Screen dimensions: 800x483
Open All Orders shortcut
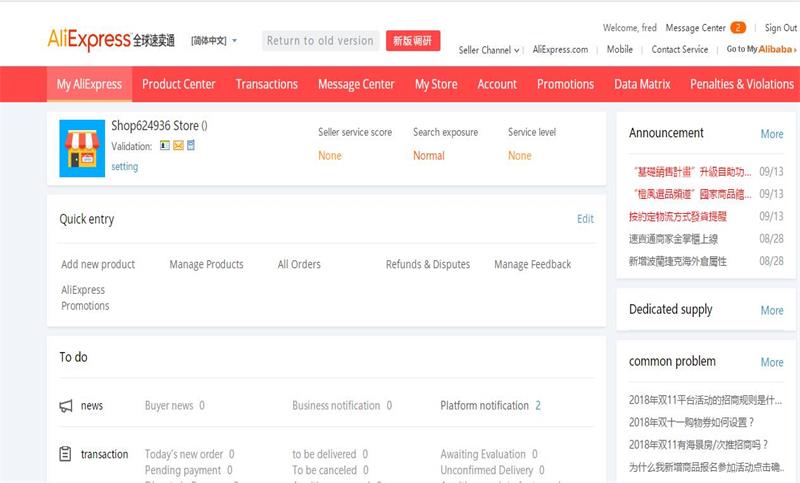tap(299, 264)
